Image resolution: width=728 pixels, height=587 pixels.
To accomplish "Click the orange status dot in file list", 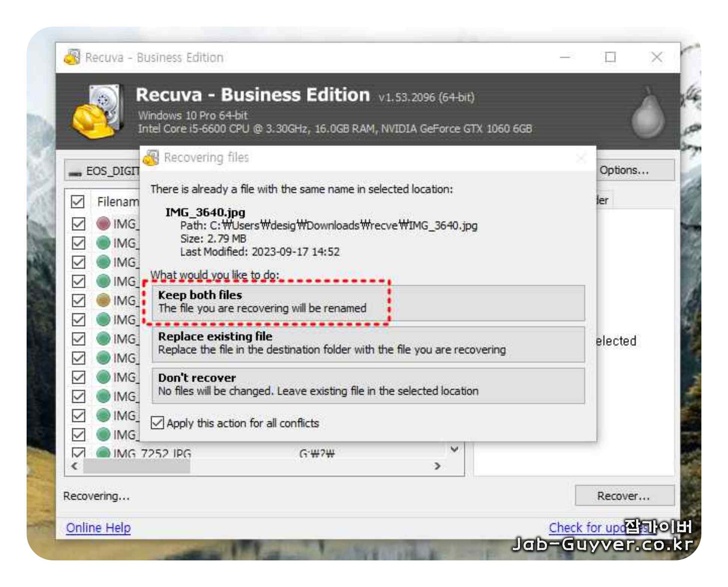I will (103, 300).
